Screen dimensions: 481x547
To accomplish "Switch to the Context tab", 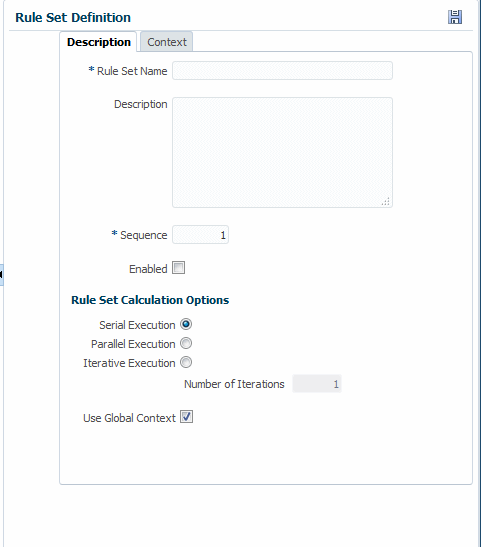I will (167, 42).
